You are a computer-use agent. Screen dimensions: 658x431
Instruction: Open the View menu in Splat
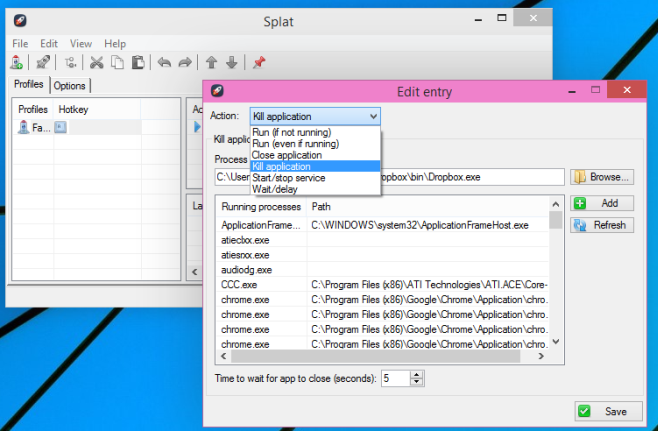pos(81,44)
